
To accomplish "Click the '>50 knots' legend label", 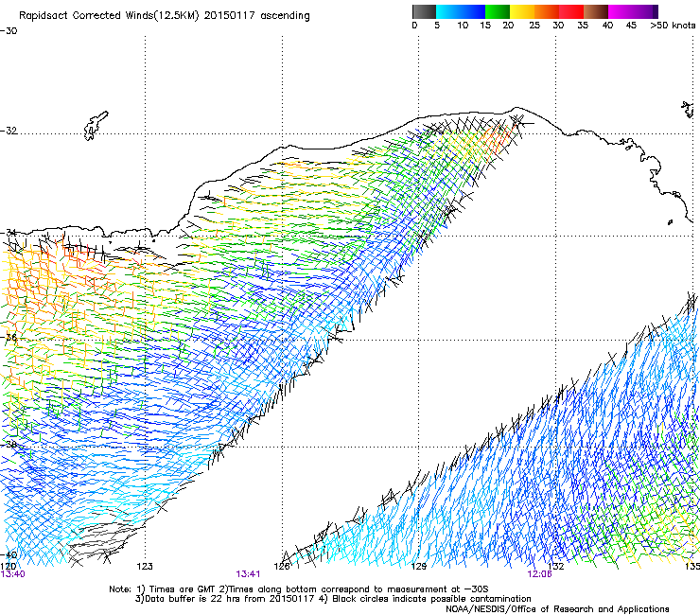I will pos(673,26).
